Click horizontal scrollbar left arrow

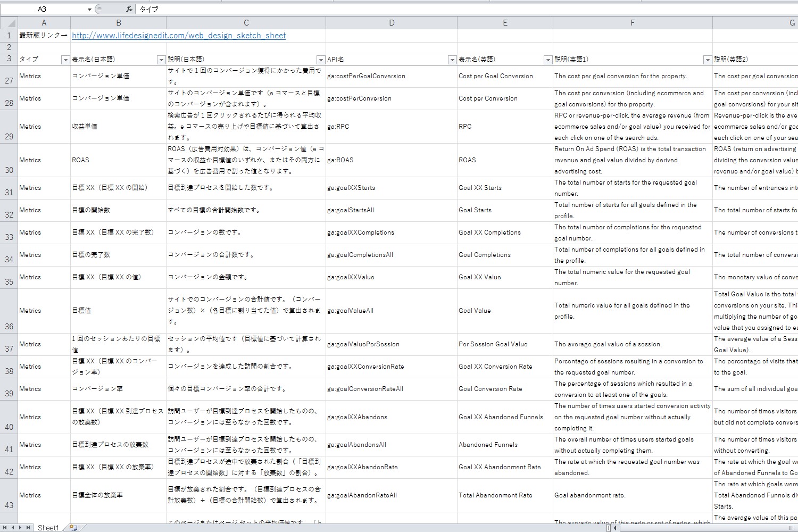tap(615, 528)
